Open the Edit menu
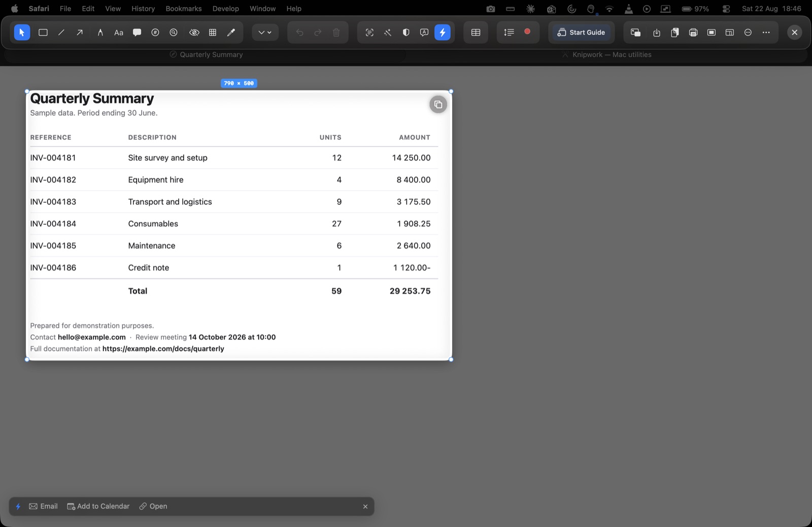 tap(88, 9)
